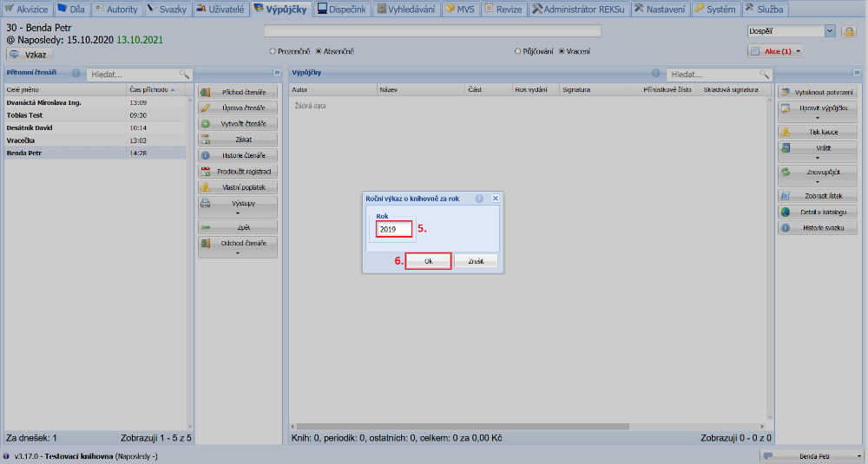This screenshot has width=868, height=464.
Task: Select the Prezenčně radio button
Action: pos(273,51)
